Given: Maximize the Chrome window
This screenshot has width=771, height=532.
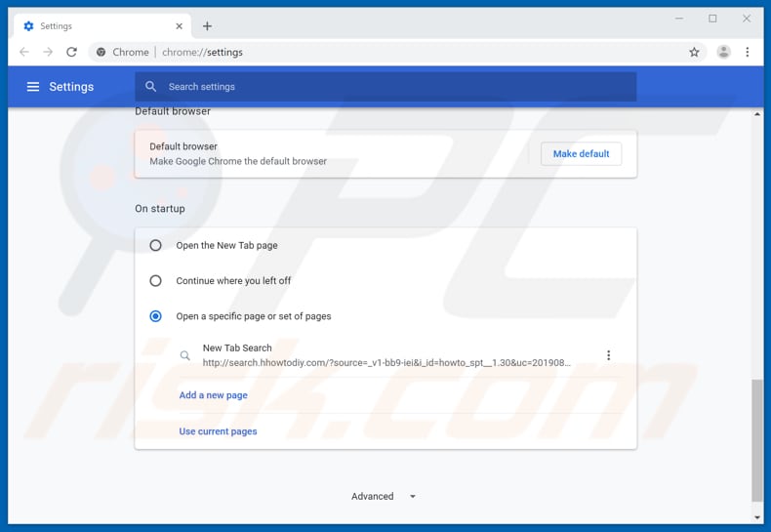Looking at the screenshot, I should coord(712,19).
